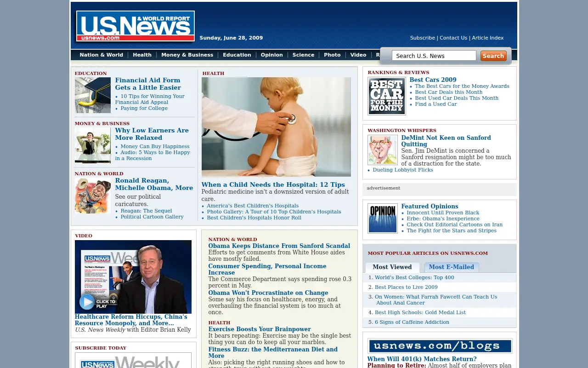
Task: Focus the Search U.S. News field
Action: [x=434, y=56]
